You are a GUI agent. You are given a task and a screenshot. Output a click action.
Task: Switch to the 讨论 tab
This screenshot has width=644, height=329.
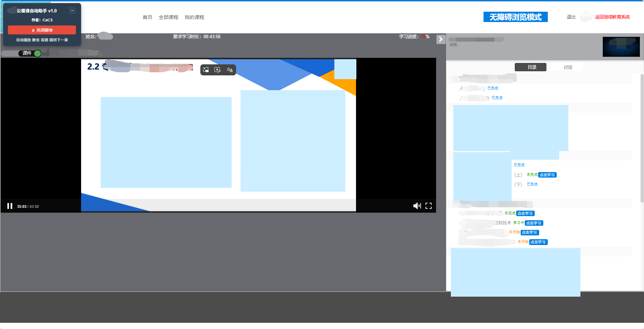point(568,67)
